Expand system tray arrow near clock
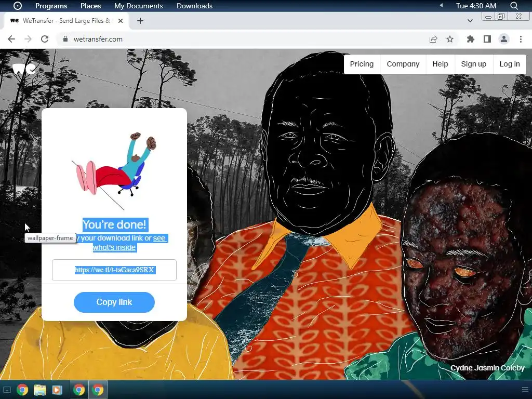The image size is (532, 399). [442, 5]
